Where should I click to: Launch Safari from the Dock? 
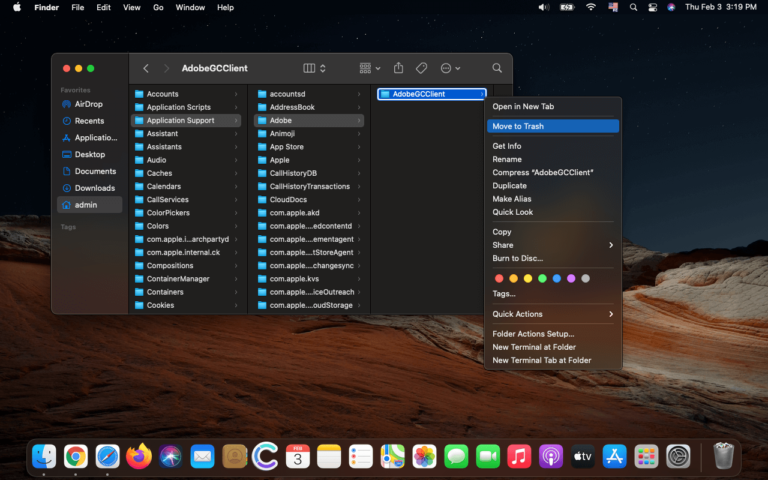107,456
